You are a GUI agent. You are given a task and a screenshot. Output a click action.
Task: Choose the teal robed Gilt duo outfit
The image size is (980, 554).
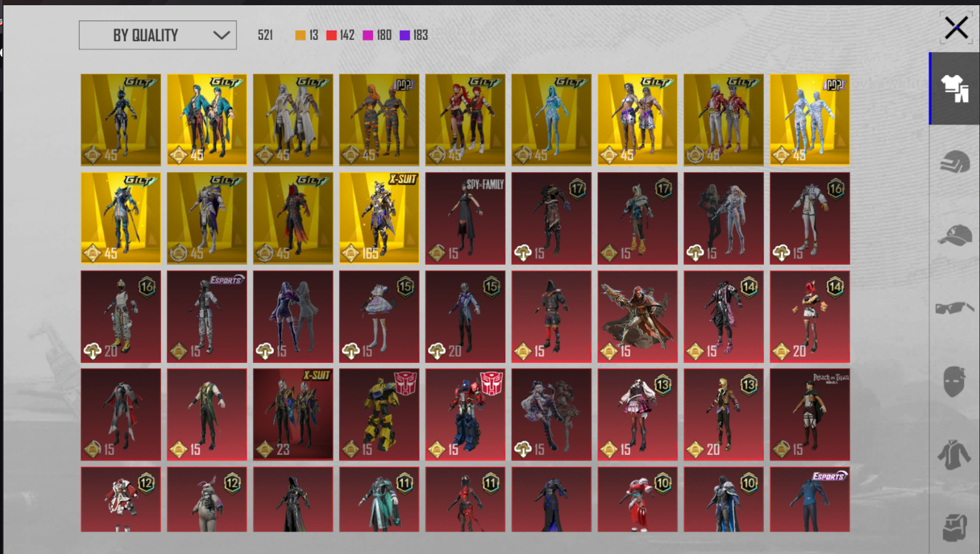(x=207, y=120)
